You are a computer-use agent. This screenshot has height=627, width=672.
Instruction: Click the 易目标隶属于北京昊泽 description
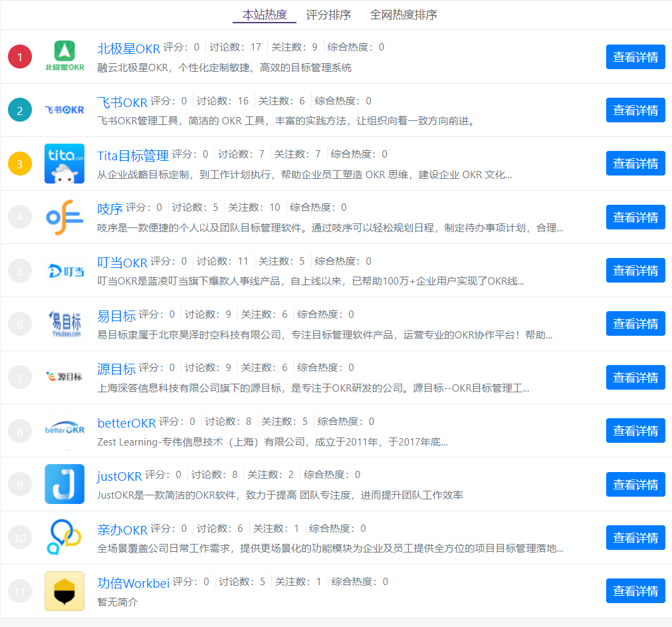[325, 334]
